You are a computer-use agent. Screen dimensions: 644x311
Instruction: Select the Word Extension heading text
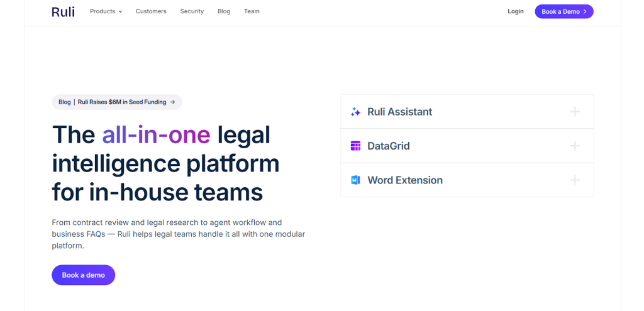click(404, 180)
